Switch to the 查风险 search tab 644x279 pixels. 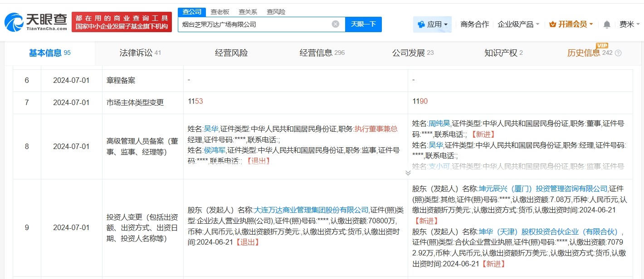(277, 11)
